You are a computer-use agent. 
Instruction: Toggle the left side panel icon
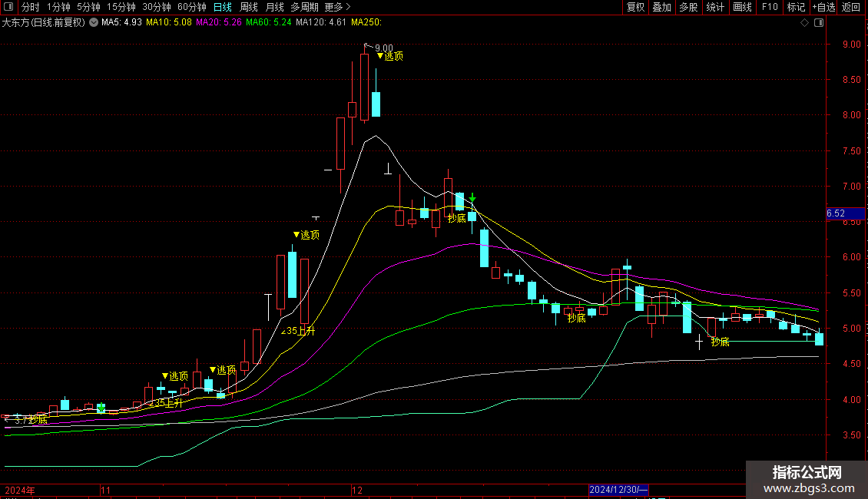[8, 8]
